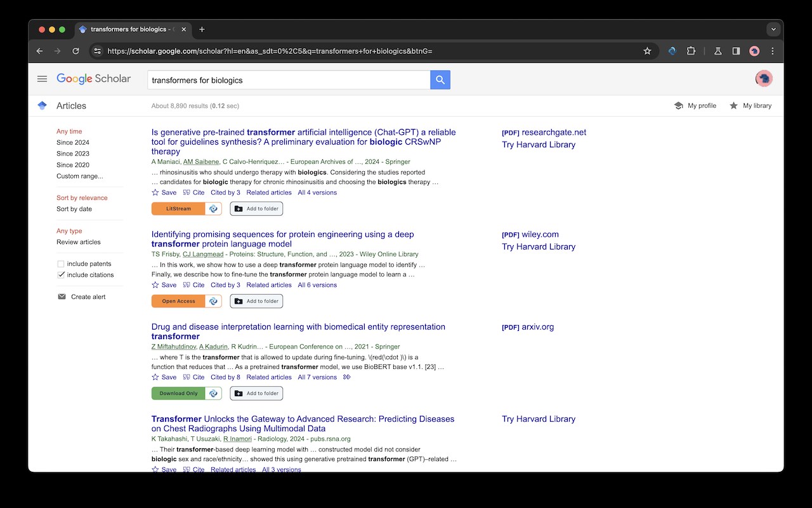Select the Sort by relevance option
Image resolution: width=812 pixels, height=508 pixels.
point(82,197)
